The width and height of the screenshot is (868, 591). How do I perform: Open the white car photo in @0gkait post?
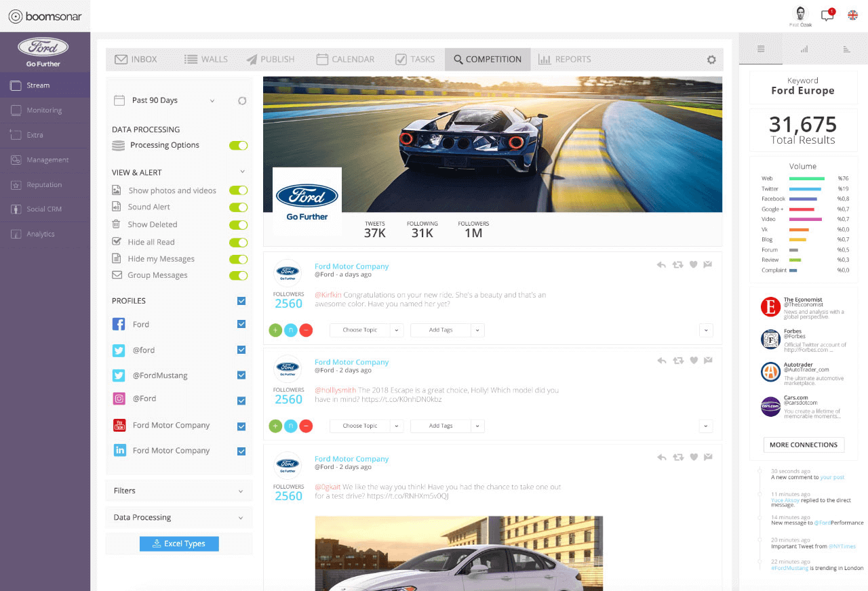click(x=458, y=553)
